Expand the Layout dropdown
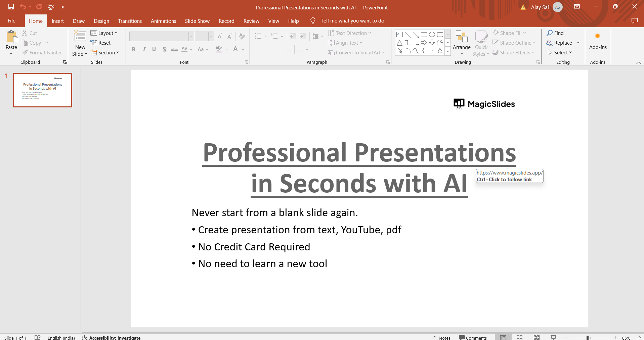The width and height of the screenshot is (644, 340). [x=104, y=33]
